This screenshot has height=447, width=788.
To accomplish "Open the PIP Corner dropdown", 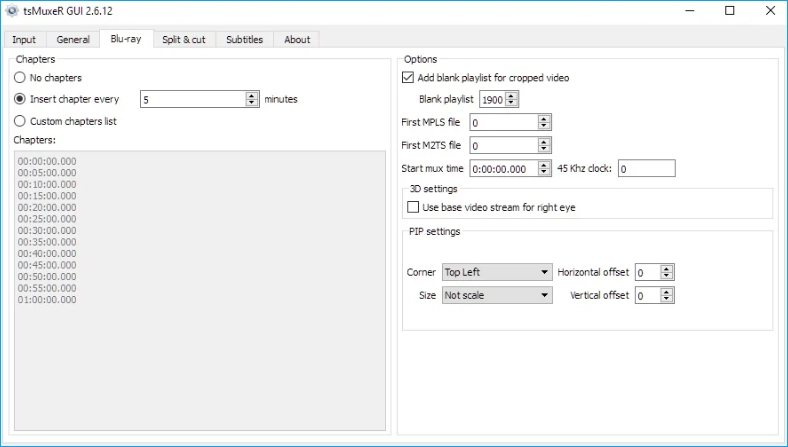I will pos(497,272).
